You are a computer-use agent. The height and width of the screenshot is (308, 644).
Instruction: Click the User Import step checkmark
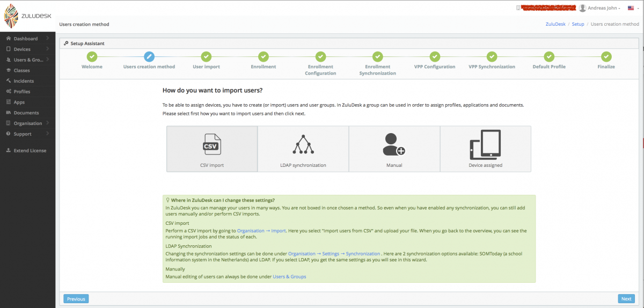click(206, 56)
